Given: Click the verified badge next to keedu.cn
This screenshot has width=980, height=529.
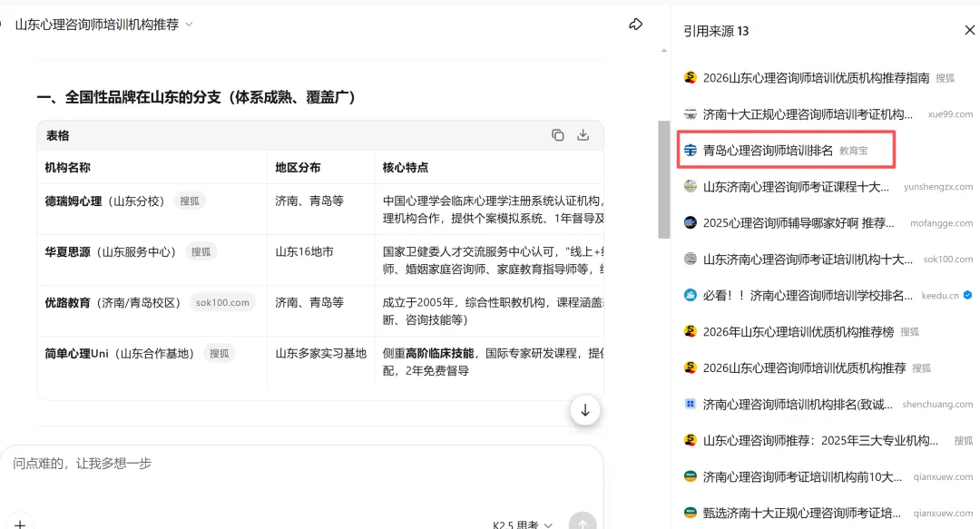Looking at the screenshot, I should coord(967,295).
